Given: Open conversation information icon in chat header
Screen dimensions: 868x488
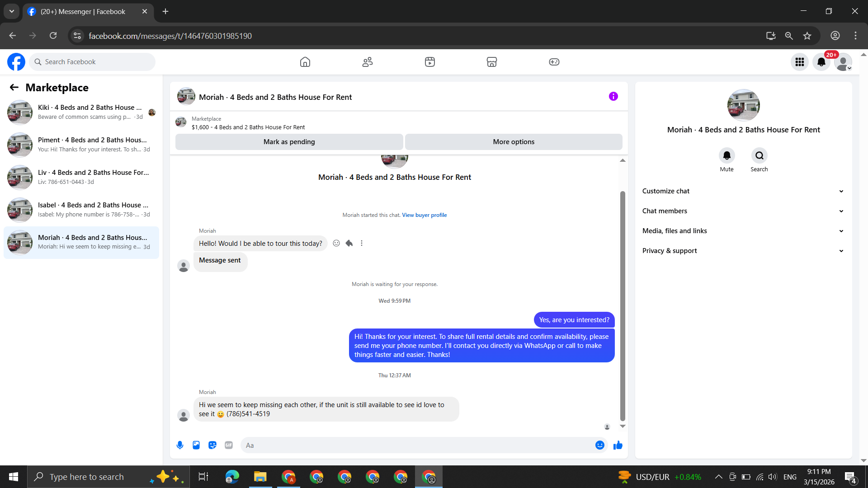Looking at the screenshot, I should pyautogui.click(x=613, y=96).
